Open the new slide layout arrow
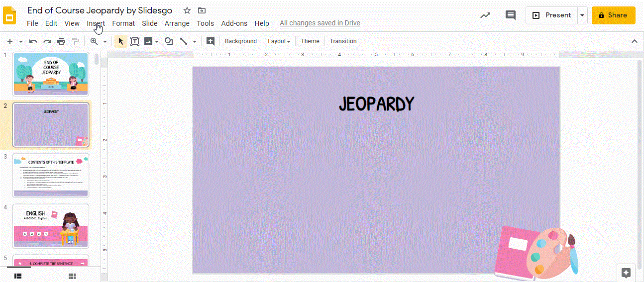This screenshot has width=644, height=282. point(20,41)
